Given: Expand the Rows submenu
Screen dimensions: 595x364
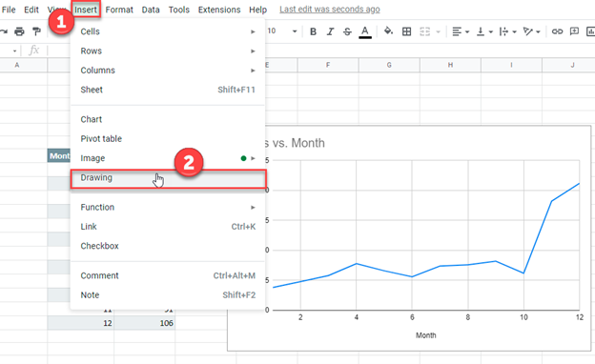Looking at the screenshot, I should pos(168,51).
